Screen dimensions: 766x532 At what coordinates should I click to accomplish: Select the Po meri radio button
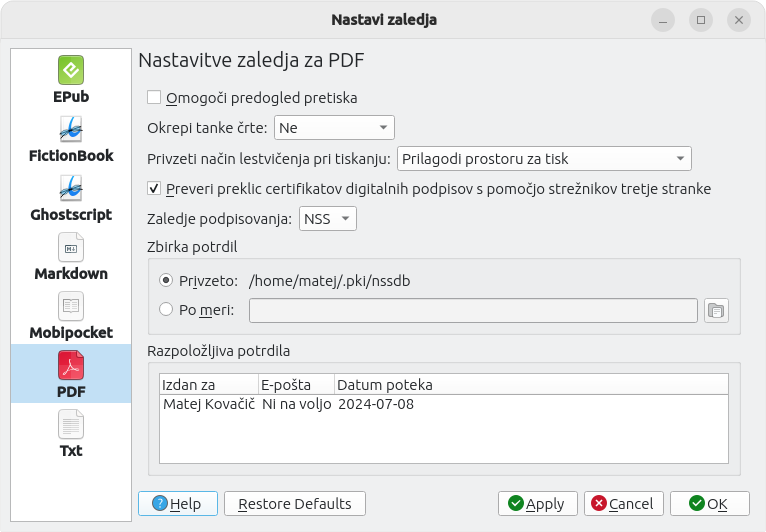point(166,309)
